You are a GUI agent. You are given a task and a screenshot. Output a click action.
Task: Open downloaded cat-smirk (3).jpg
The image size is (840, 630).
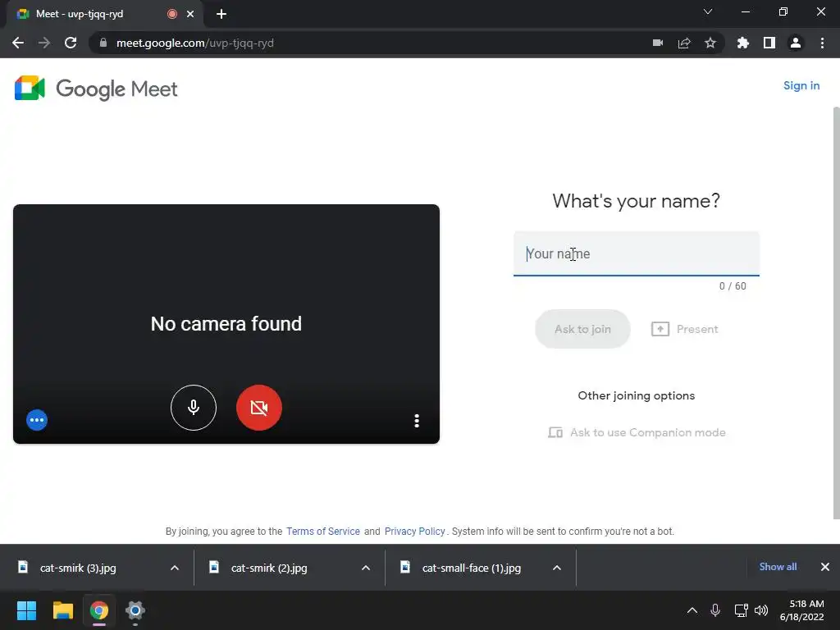(x=78, y=568)
